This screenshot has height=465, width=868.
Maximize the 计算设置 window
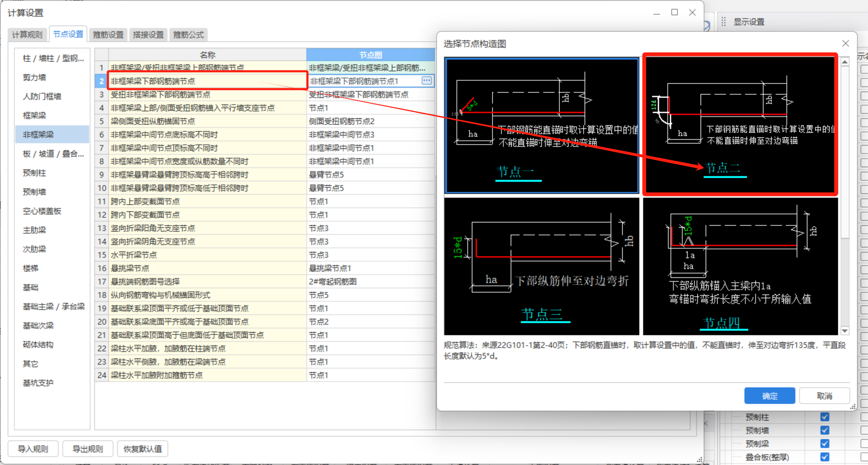[674, 12]
